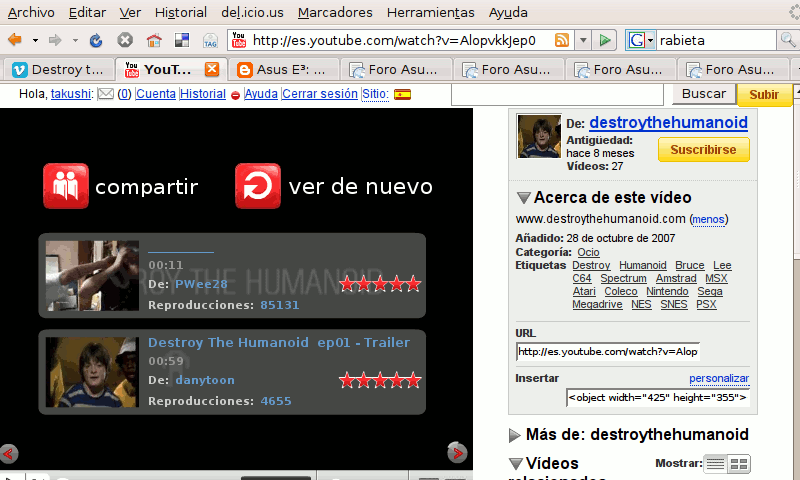Go to the Home page icon
The image size is (800, 480).
click(x=154, y=40)
